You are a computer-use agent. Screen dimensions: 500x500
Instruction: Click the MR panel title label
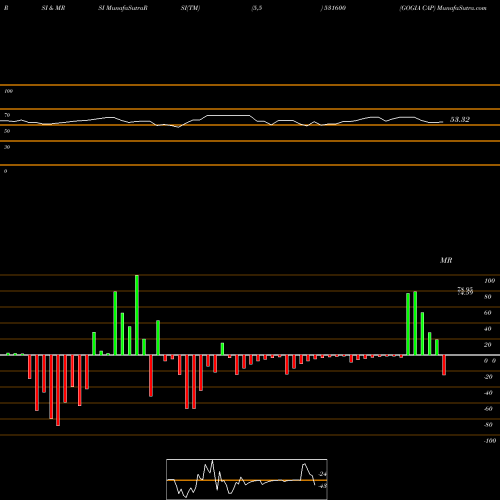[x=446, y=260]
